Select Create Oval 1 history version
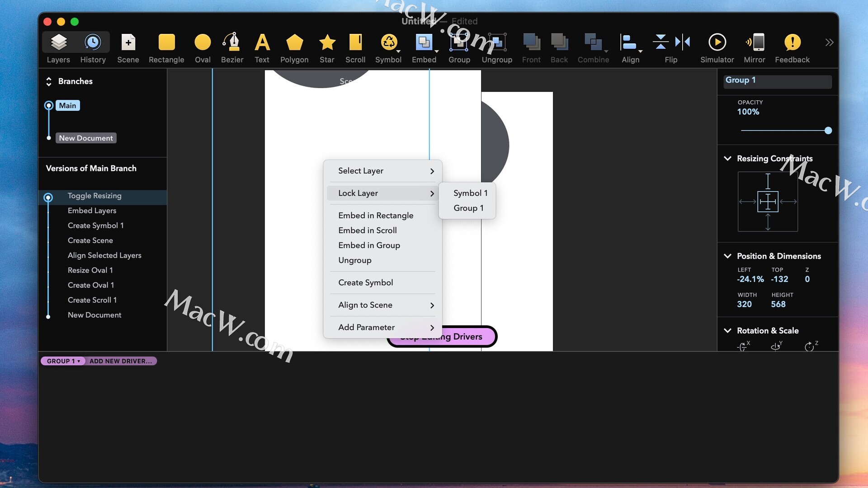The image size is (868, 488). (x=91, y=285)
